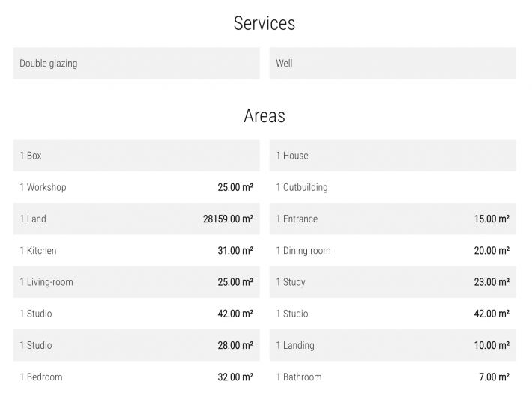Click the 28159.00 m² land value
The width and height of the screenshot is (532, 399).
click(x=228, y=219)
